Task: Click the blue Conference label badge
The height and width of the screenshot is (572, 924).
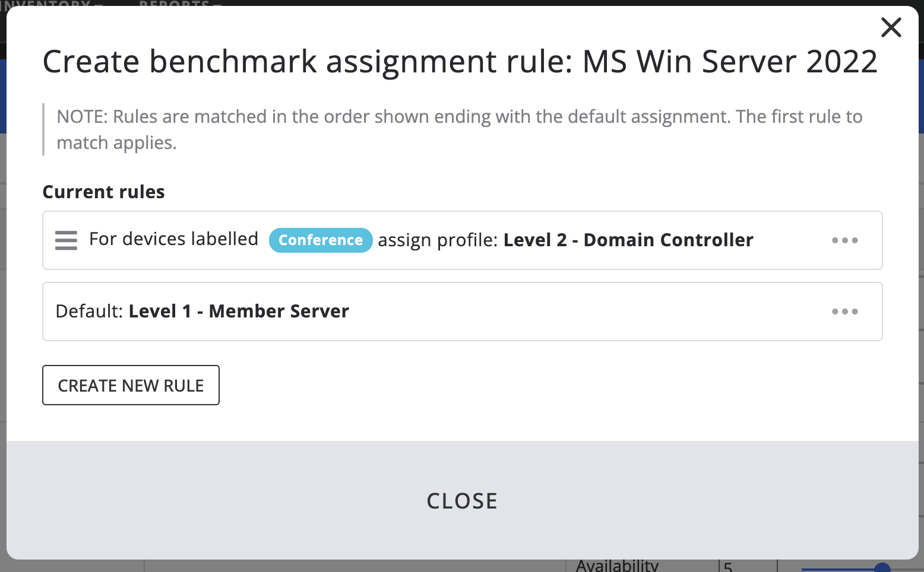Action: tap(321, 240)
